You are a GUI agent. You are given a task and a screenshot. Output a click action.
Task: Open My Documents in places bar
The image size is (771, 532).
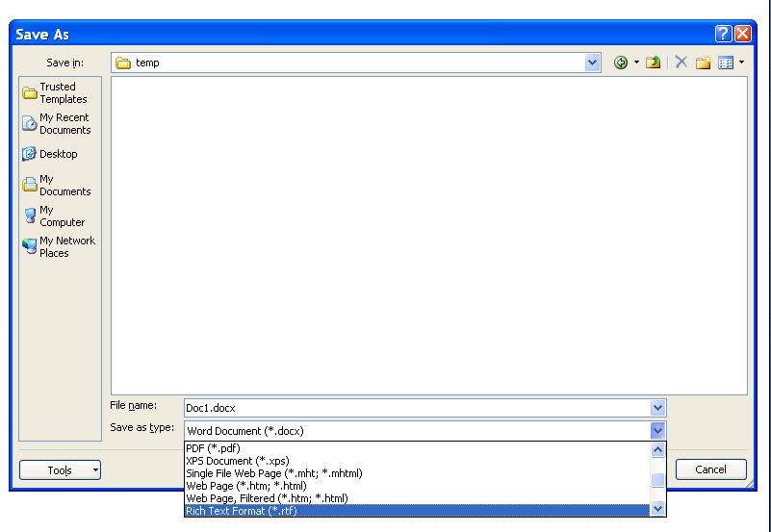(60, 185)
